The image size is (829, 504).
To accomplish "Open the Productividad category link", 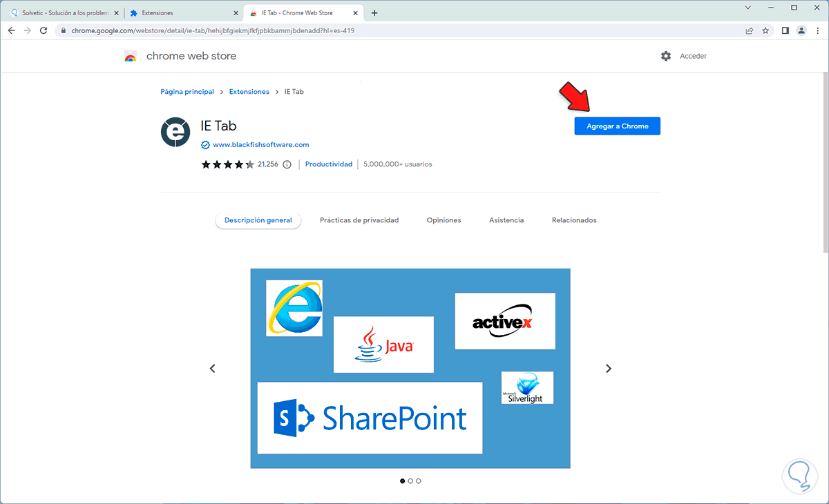I will 329,164.
